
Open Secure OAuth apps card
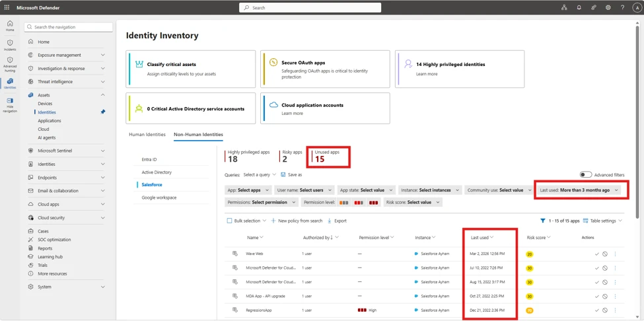pos(325,69)
